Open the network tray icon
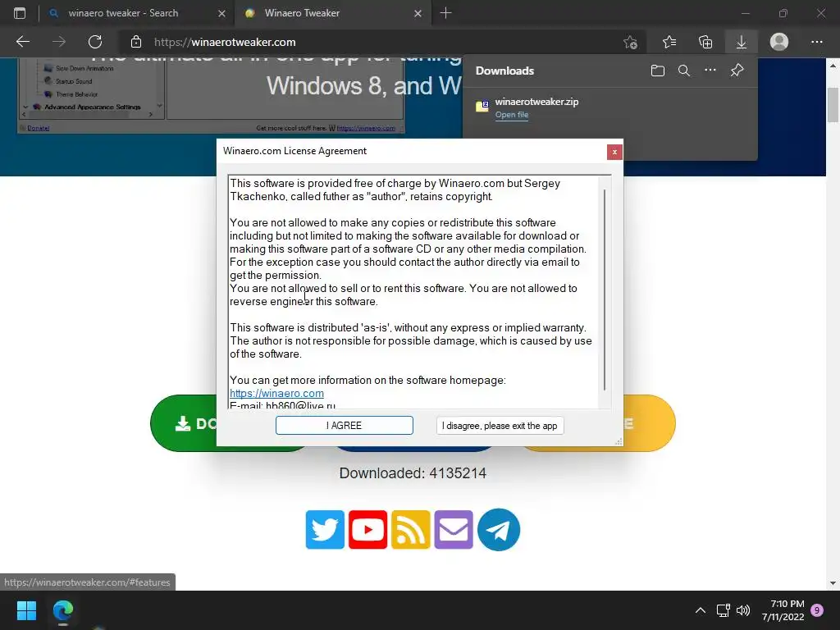 pos(724,610)
